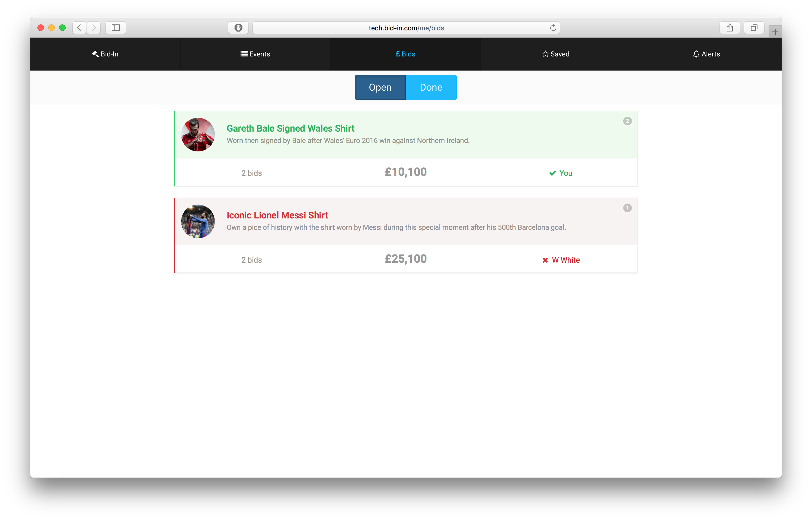This screenshot has height=521, width=812.
Task: Click the privacy shield icon
Action: coord(238,28)
